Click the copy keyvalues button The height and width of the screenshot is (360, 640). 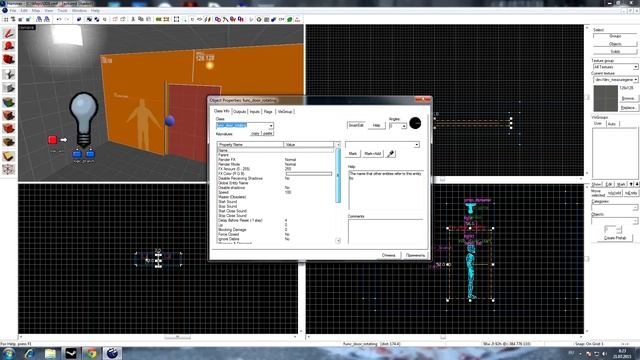(x=256, y=133)
